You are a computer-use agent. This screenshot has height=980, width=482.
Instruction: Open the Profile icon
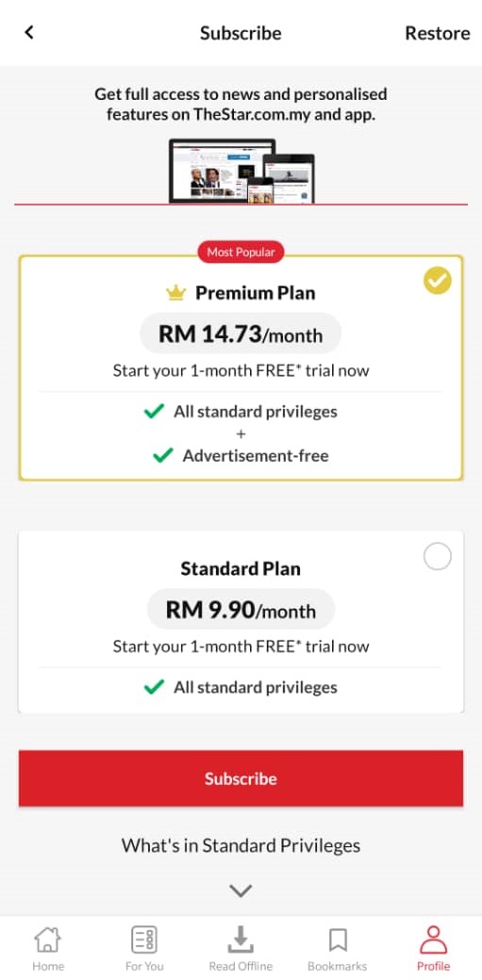point(433,939)
